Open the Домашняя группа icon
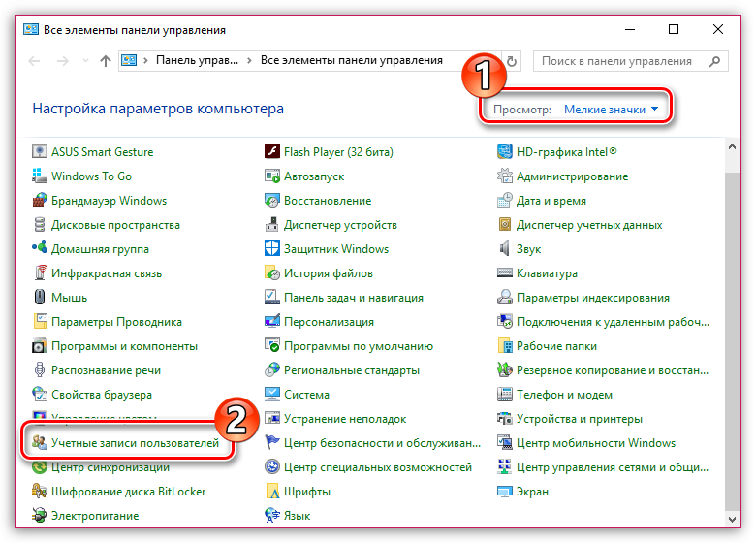 coord(40,248)
